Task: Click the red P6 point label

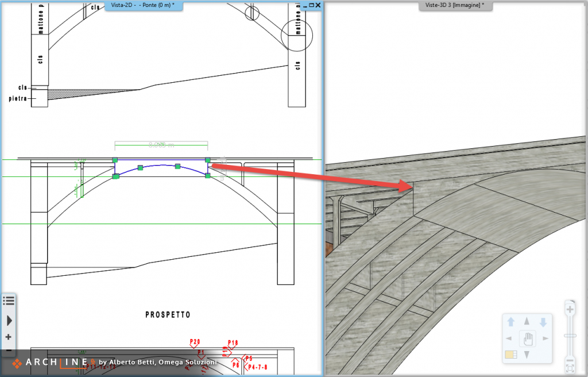Action: 235,365
